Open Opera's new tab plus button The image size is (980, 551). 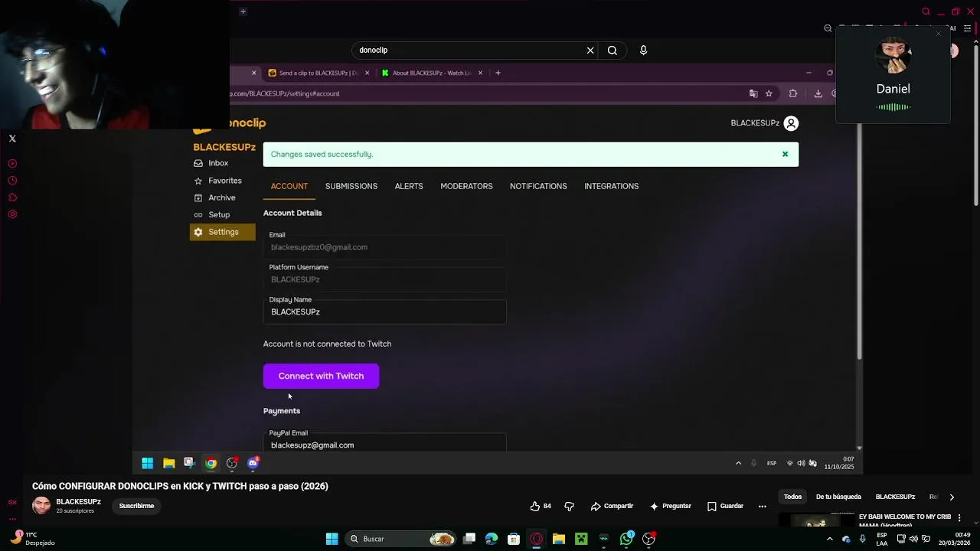243,11
